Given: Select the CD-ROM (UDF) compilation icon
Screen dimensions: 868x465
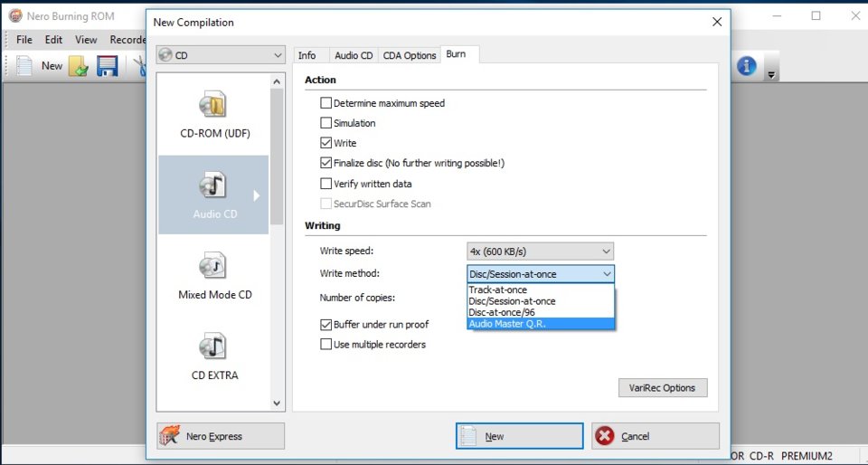Looking at the screenshot, I should pos(212,103).
